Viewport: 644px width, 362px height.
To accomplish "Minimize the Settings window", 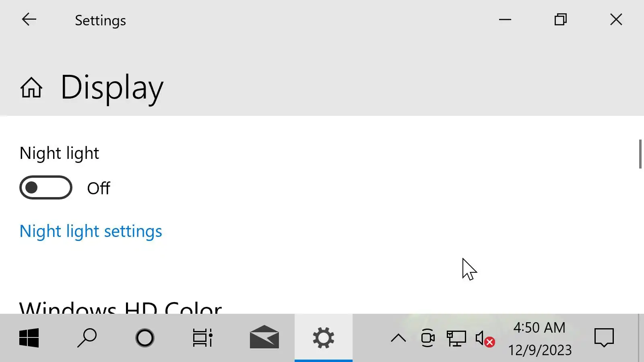I will [x=505, y=19].
